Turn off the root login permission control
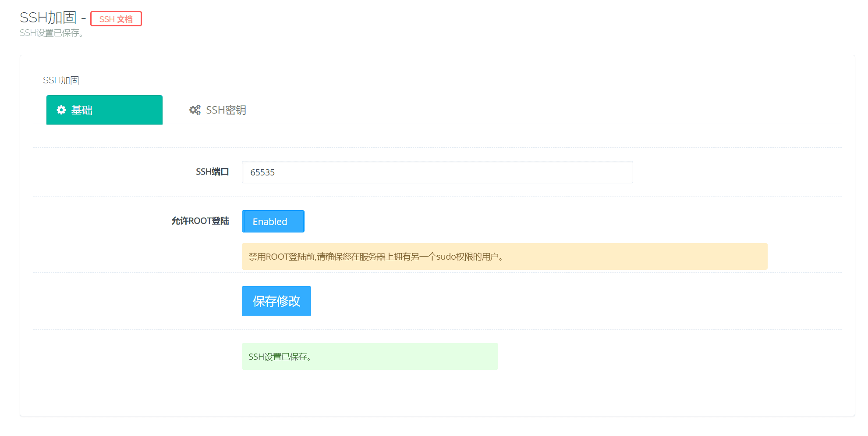The width and height of the screenshot is (868, 436). tap(273, 222)
